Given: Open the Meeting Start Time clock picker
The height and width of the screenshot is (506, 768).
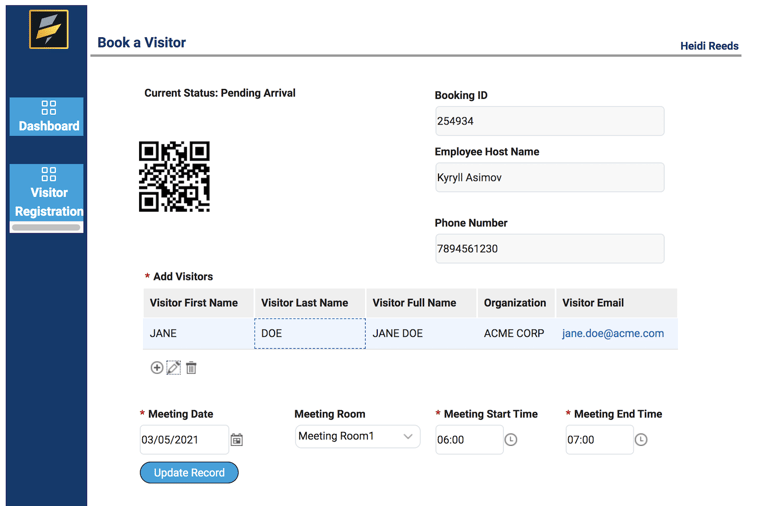Looking at the screenshot, I should [511, 440].
